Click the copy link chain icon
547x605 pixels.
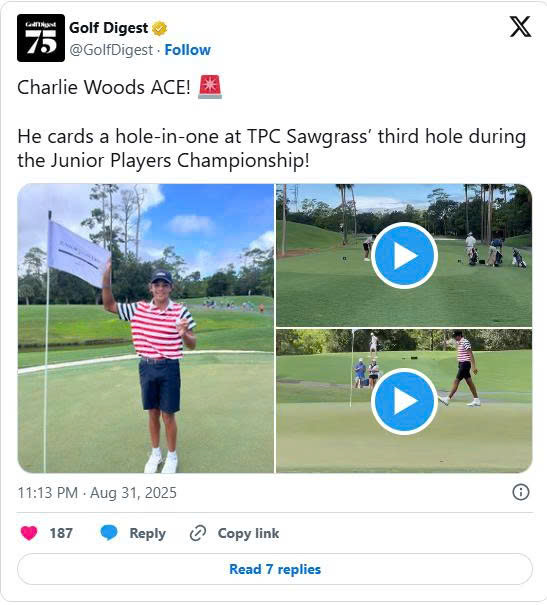(198, 533)
